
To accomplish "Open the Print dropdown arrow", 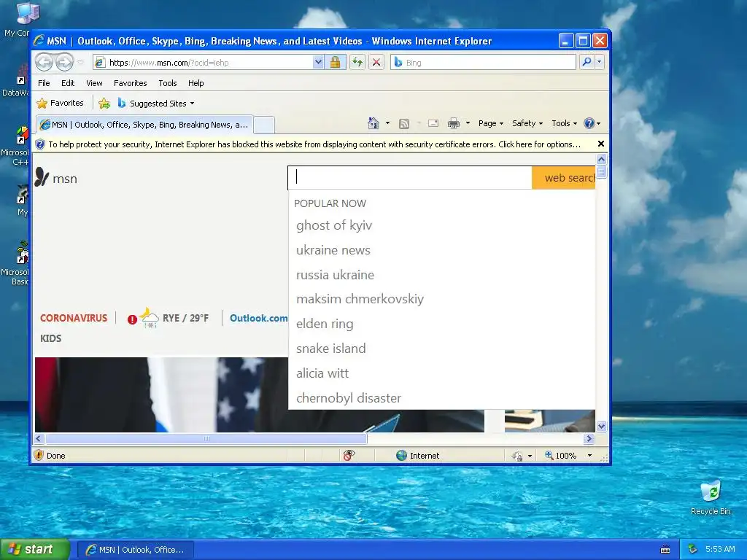I will coord(468,123).
